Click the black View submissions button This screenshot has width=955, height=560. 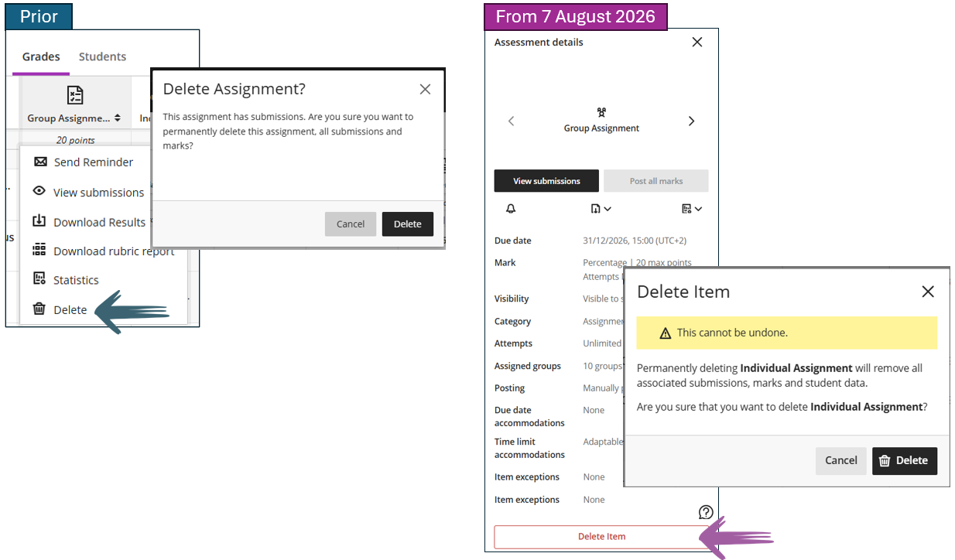pyautogui.click(x=546, y=181)
